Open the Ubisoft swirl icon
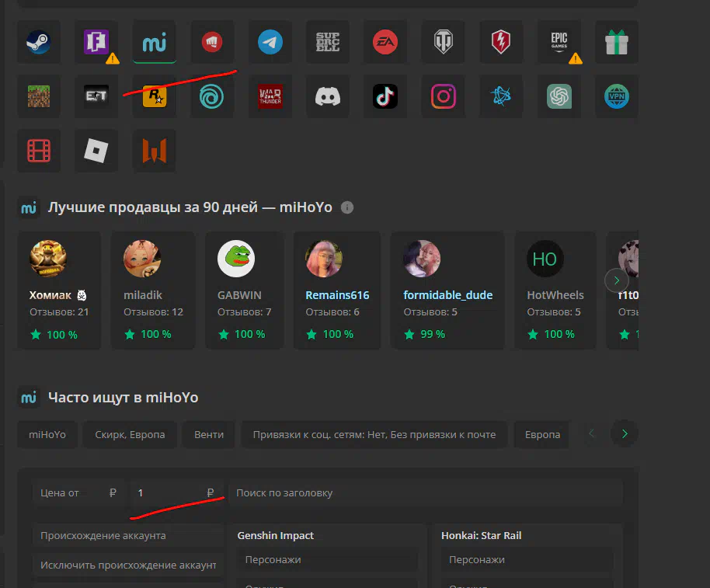The image size is (710, 588). [212, 96]
